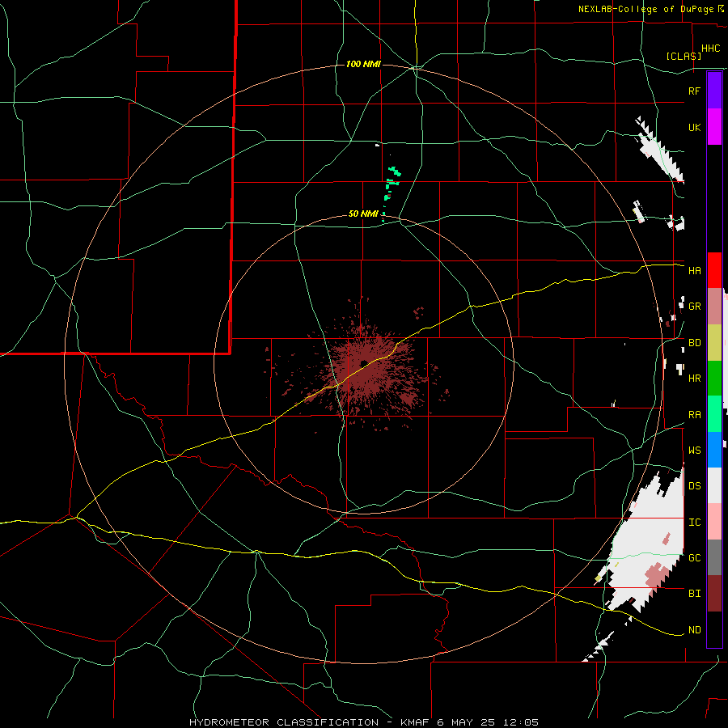Image resolution: width=728 pixels, height=728 pixels.
Task: Click the ND legend label
Action: click(694, 630)
